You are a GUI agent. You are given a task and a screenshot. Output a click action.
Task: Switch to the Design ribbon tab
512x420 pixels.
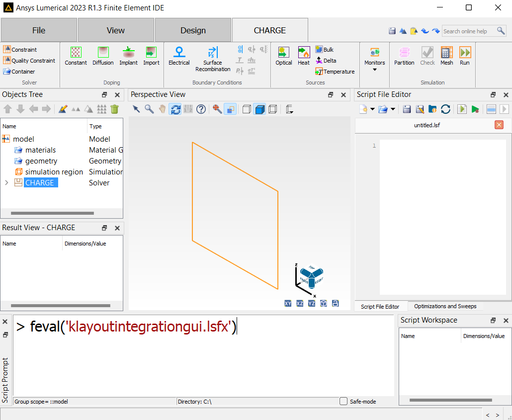click(x=193, y=30)
